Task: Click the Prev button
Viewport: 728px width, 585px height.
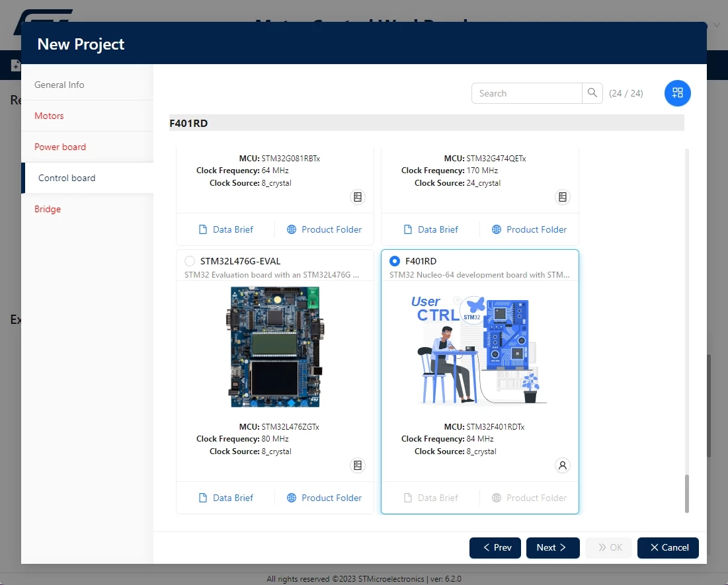Action: coord(495,548)
